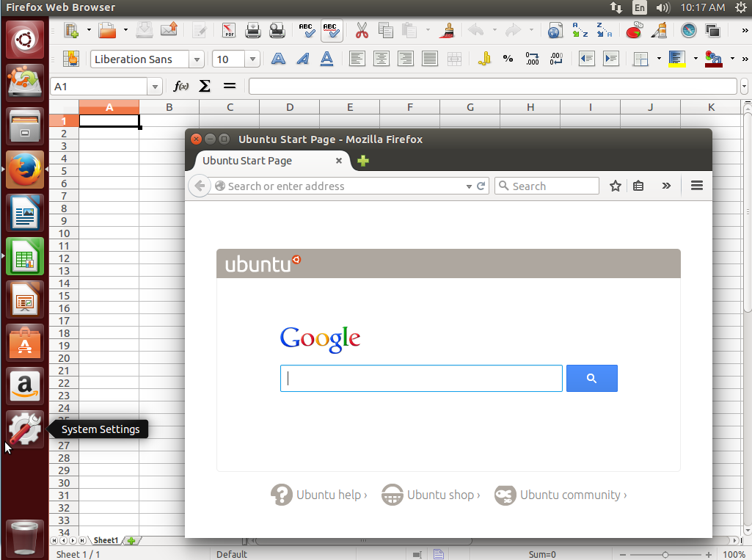
Task: Click the Hyperlink globe icon
Action: tap(555, 30)
